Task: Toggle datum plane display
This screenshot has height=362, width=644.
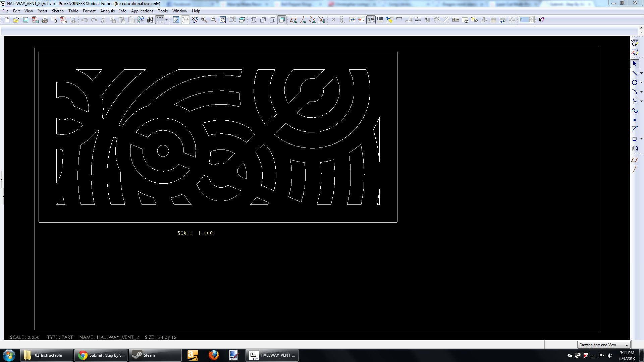Action: (293, 20)
